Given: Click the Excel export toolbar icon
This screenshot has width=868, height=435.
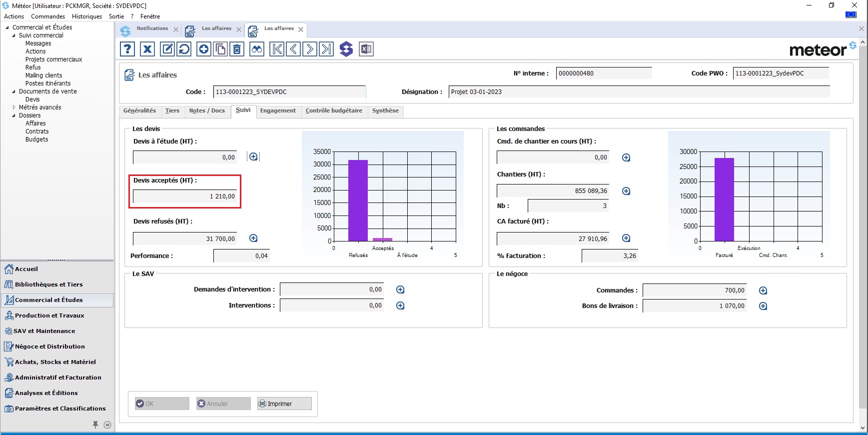Looking at the screenshot, I should point(366,49).
